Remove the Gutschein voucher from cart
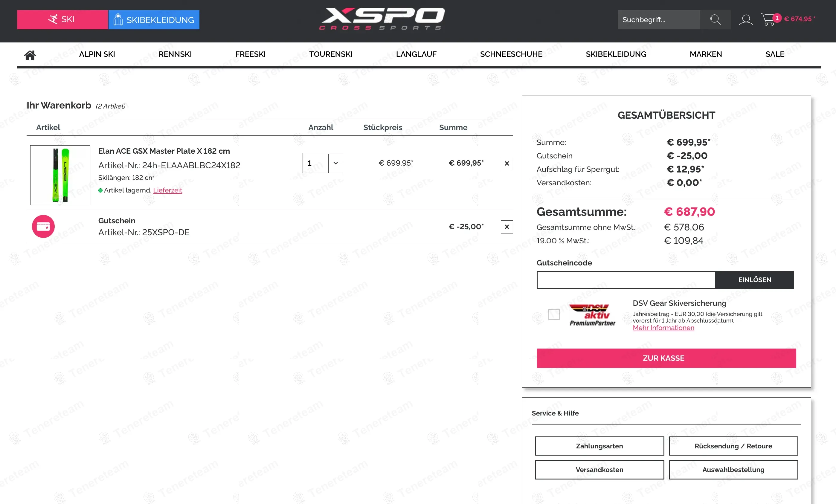 coord(507,227)
